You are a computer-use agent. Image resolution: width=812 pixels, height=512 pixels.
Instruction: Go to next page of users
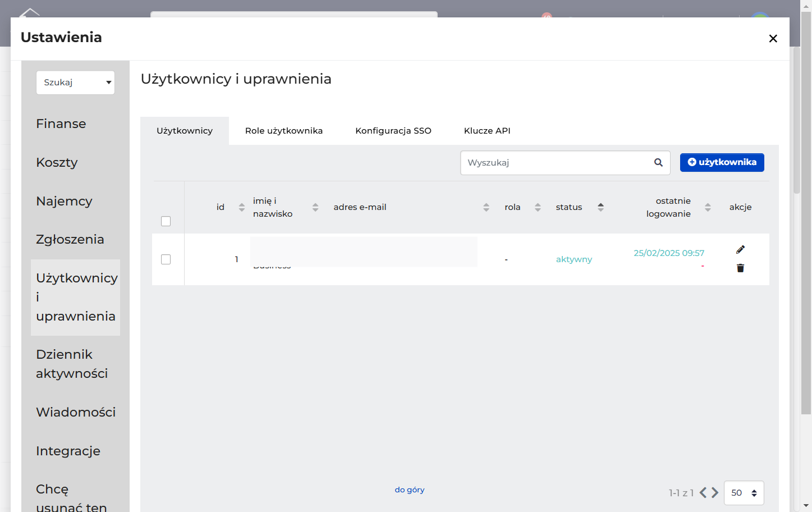coord(715,492)
